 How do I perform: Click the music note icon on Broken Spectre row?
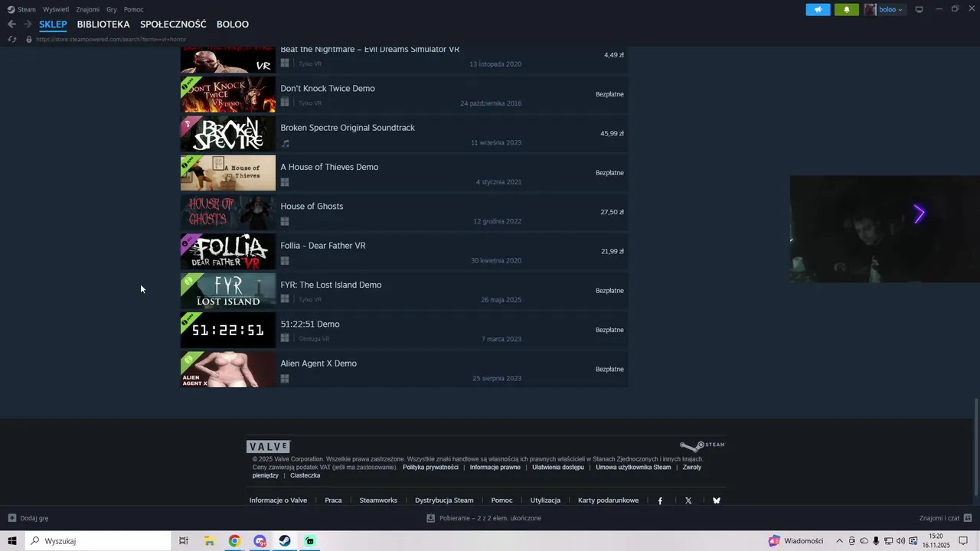click(285, 143)
